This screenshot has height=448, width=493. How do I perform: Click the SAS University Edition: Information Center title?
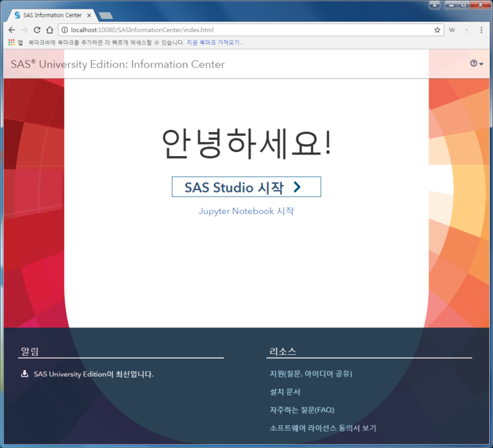point(118,64)
